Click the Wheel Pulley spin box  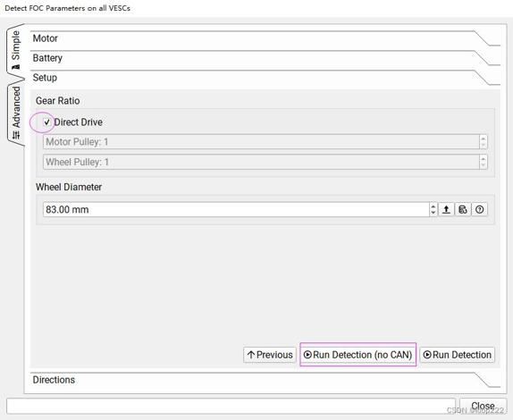coord(265,162)
